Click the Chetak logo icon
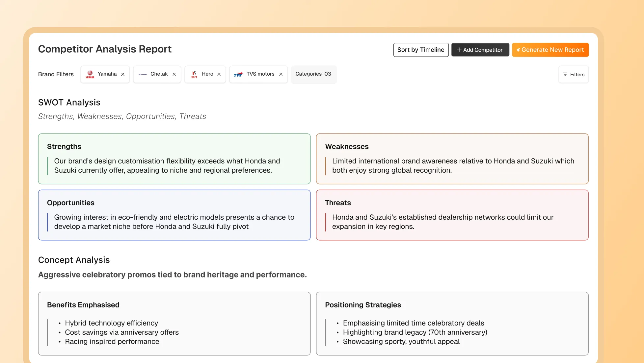The width and height of the screenshot is (644, 363). (143, 74)
